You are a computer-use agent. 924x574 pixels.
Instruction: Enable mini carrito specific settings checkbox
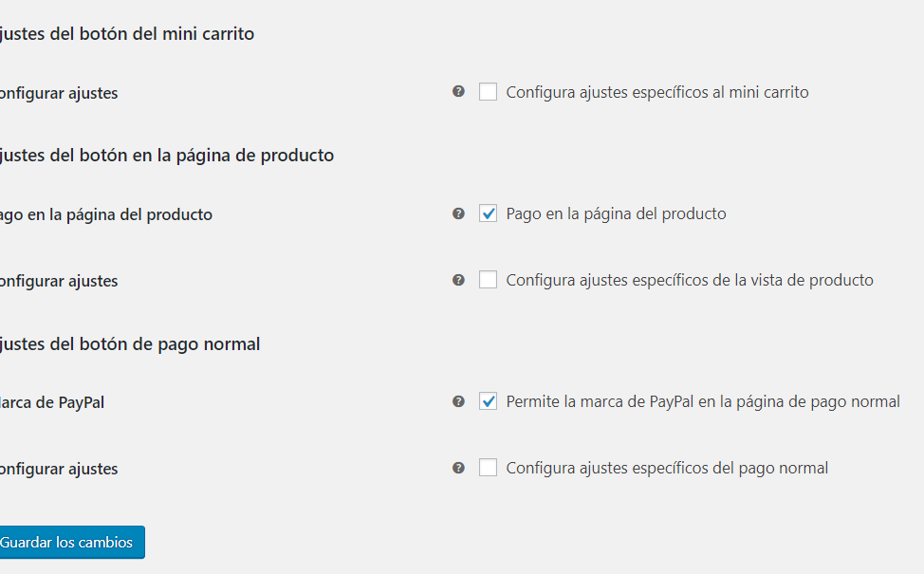[x=488, y=92]
